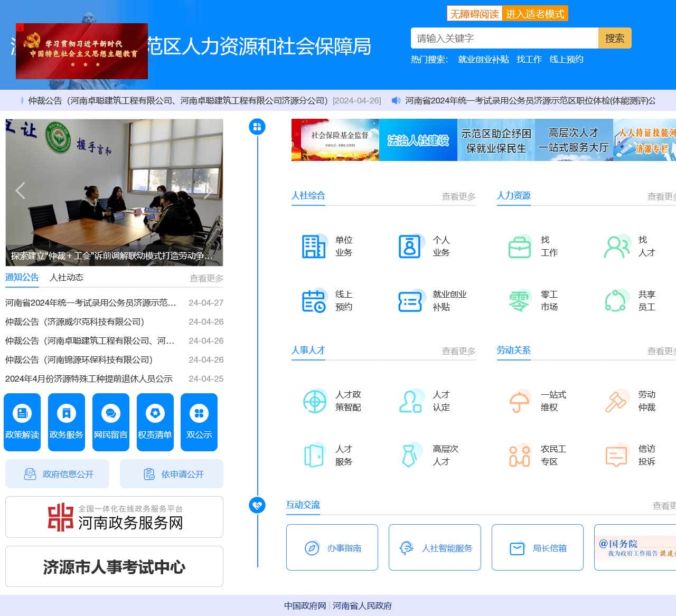This screenshot has width=676, height=616.
Task: Click the 搜索 search button
Action: 614,37
